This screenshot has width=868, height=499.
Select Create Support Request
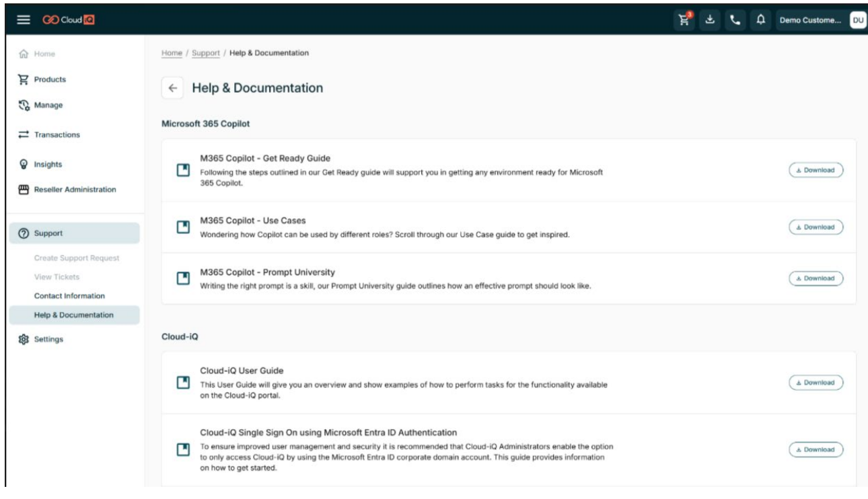tap(77, 258)
